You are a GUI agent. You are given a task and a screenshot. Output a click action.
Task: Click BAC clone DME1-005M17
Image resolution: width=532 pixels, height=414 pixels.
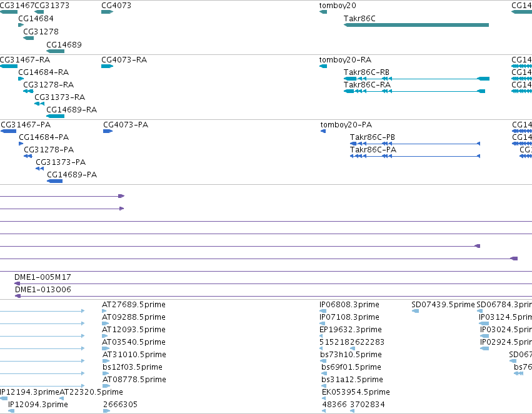[x=273, y=283]
